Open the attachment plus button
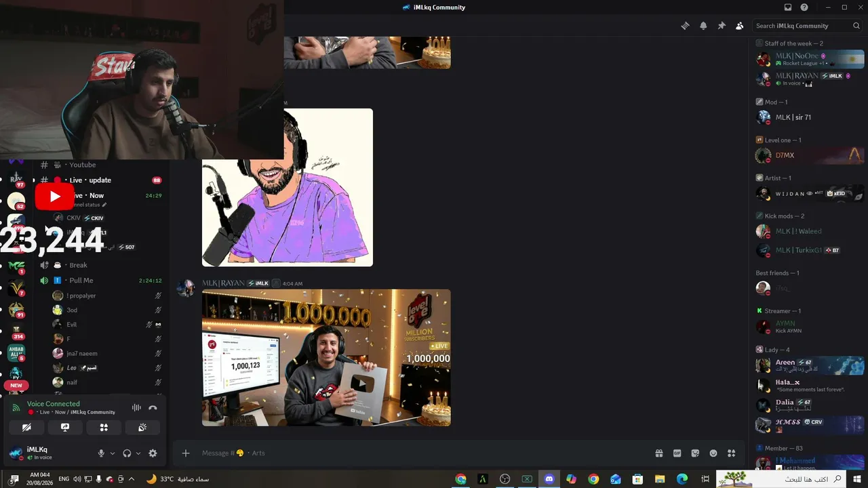 [x=186, y=453]
